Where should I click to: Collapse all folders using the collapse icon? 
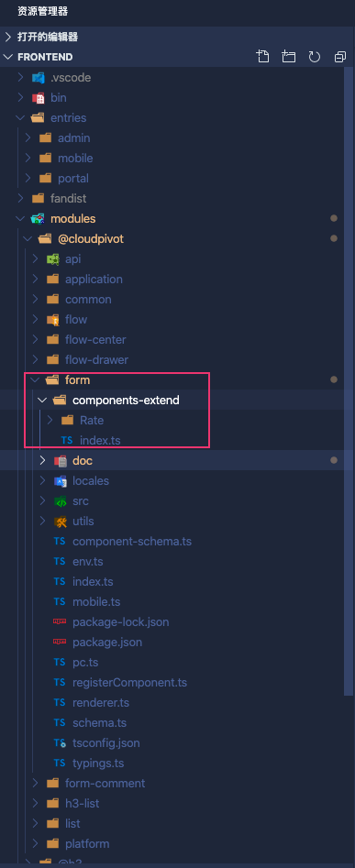click(340, 57)
